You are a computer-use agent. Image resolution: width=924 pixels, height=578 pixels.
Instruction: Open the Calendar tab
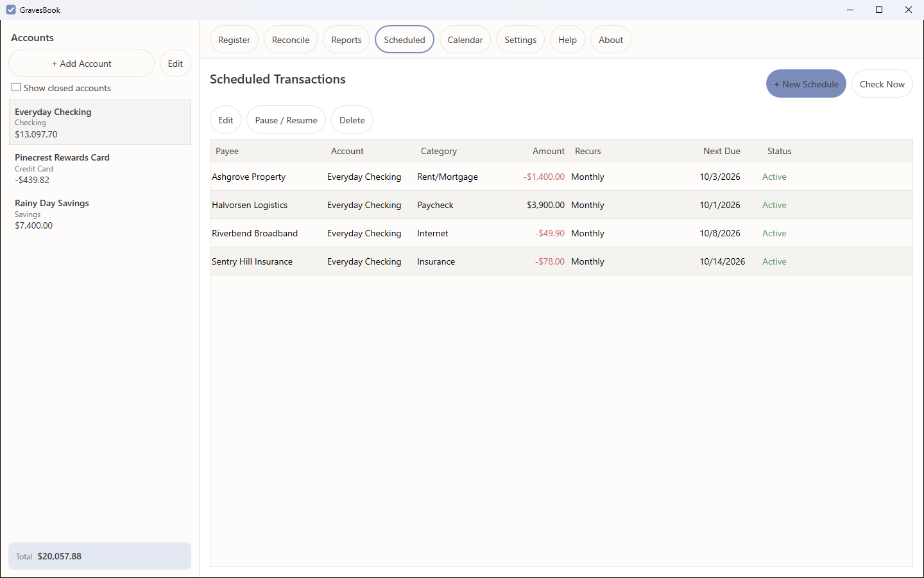click(x=465, y=40)
